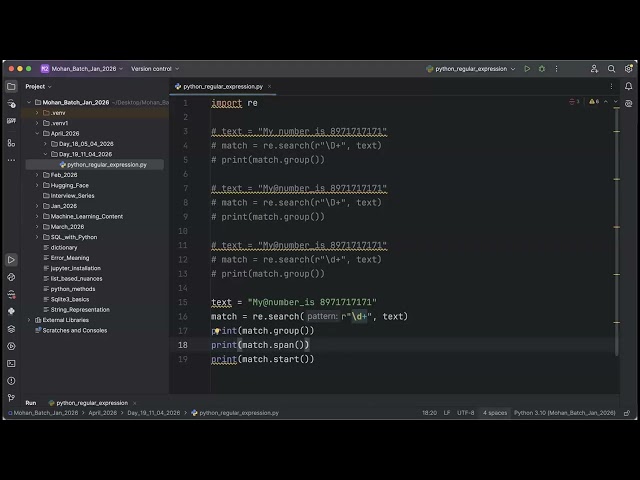Close python_regular_expression tab in Run panel
This screenshot has height=480, width=640.
pyautogui.click(x=135, y=403)
